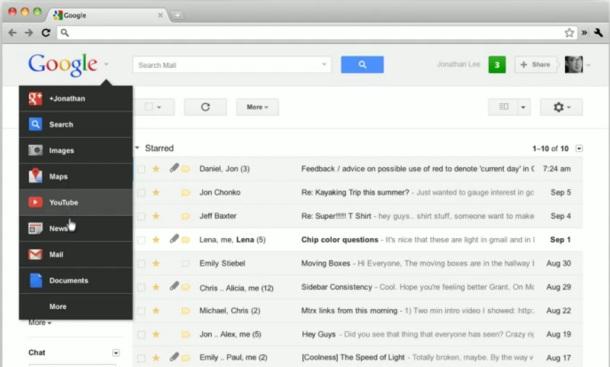Click the importance marker on Jon Chonko row
The height and width of the screenshot is (367, 610).
pos(186,193)
